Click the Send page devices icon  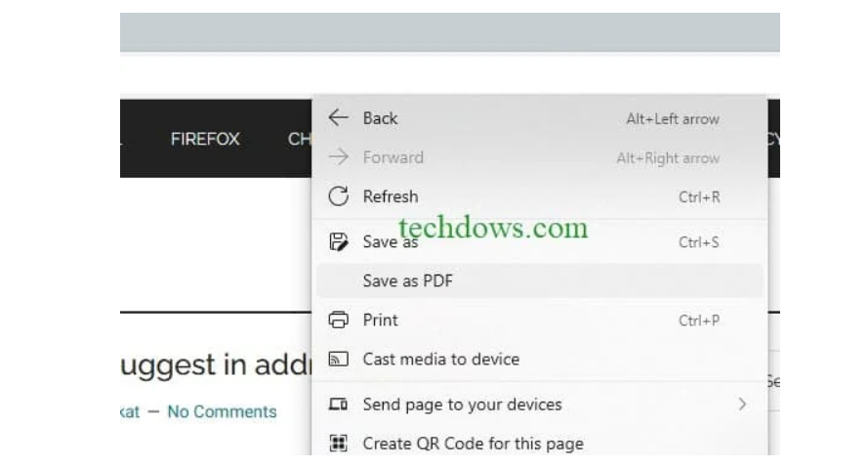[x=338, y=405]
